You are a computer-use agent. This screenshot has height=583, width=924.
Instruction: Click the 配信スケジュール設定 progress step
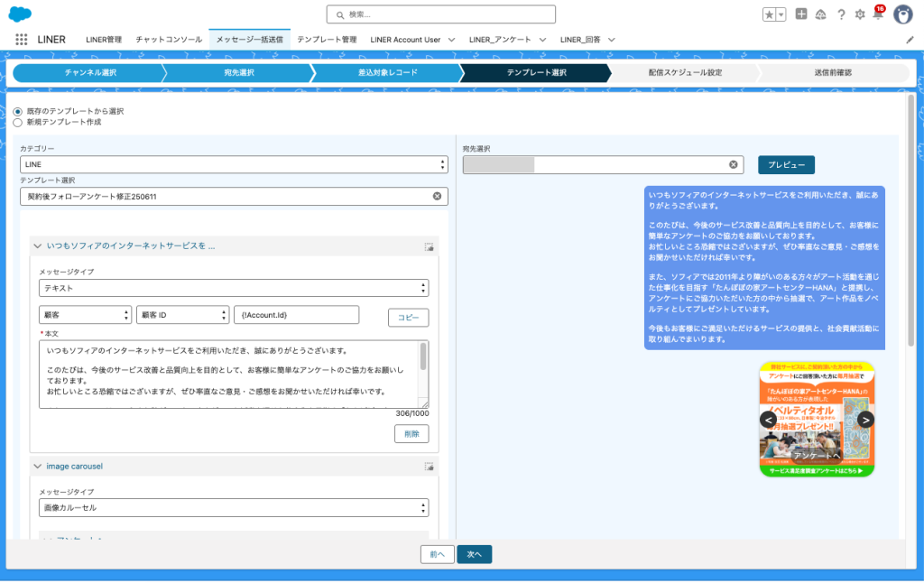[x=685, y=72]
